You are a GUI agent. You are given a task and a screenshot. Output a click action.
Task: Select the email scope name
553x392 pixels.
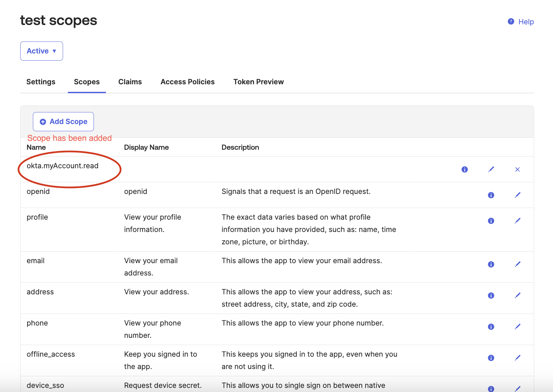tap(36, 261)
